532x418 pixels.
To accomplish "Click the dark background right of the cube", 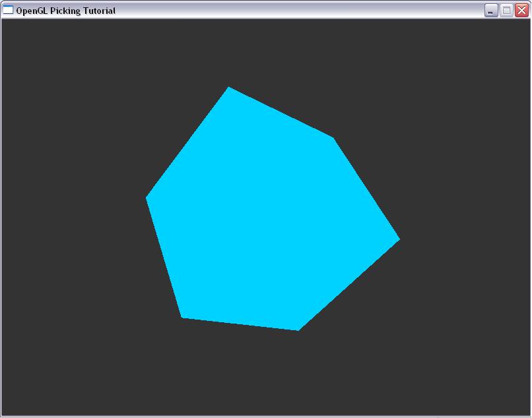I will (x=462, y=218).
